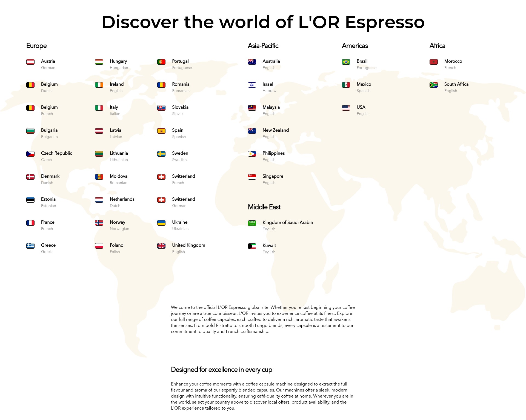
Task: Click the Singapore flag icon
Action: (x=252, y=177)
